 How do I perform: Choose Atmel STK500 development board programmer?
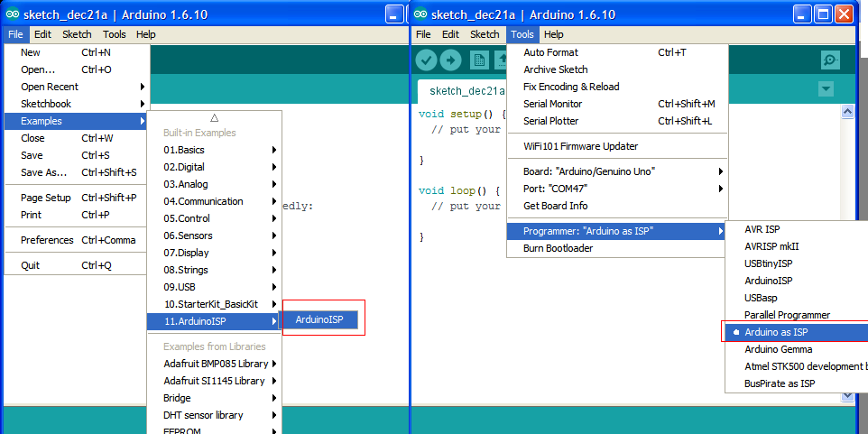point(797,366)
